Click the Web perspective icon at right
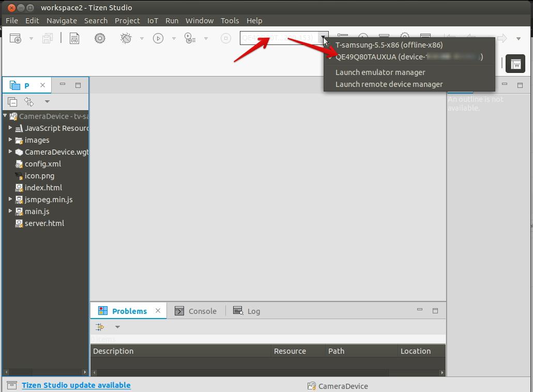533x392 pixels. pyautogui.click(x=515, y=64)
